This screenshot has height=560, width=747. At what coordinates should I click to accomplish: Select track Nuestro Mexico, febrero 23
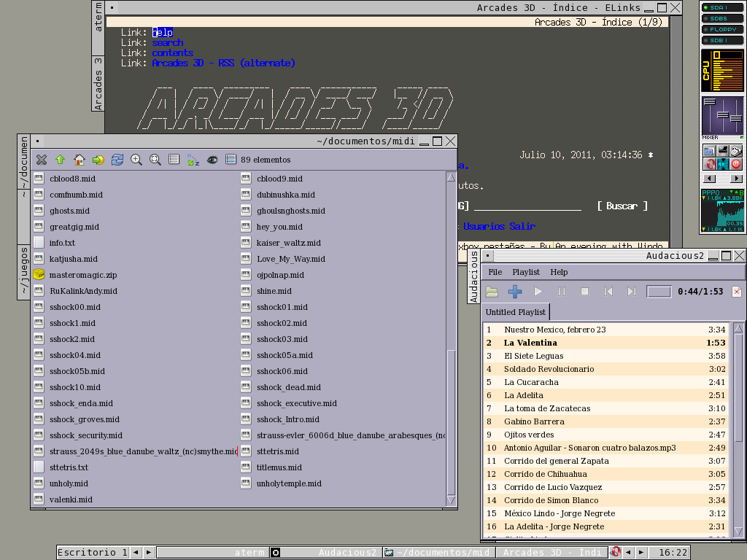(605, 330)
